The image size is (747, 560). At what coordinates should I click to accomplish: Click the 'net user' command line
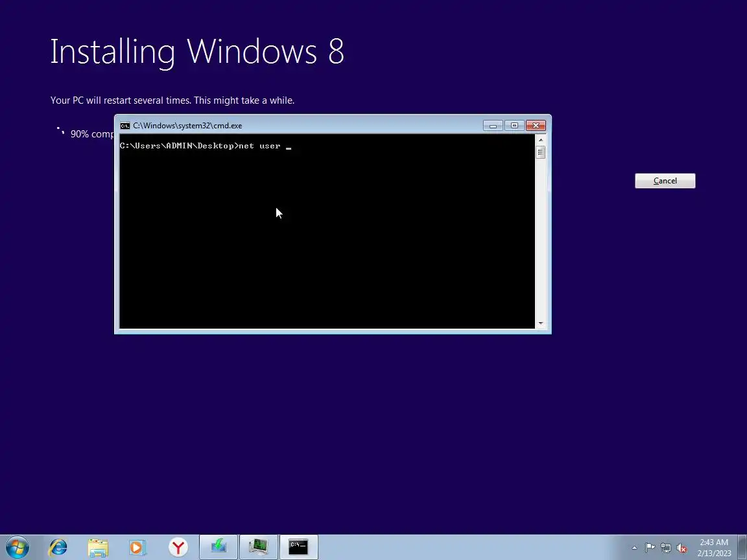[x=206, y=146]
